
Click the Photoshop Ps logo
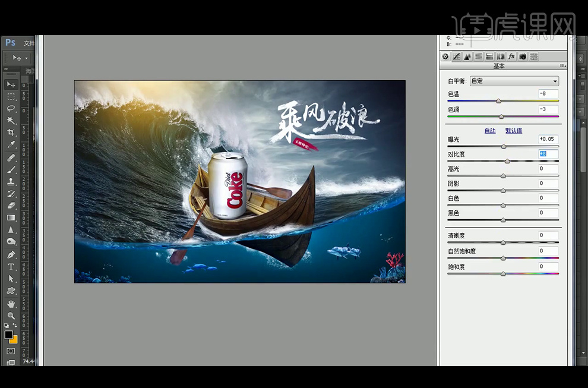click(x=11, y=43)
